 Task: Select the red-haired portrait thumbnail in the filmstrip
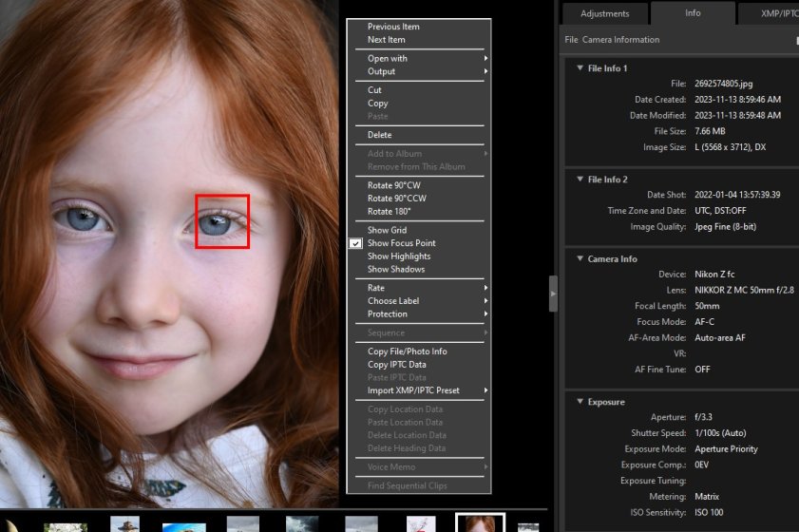[480, 523]
